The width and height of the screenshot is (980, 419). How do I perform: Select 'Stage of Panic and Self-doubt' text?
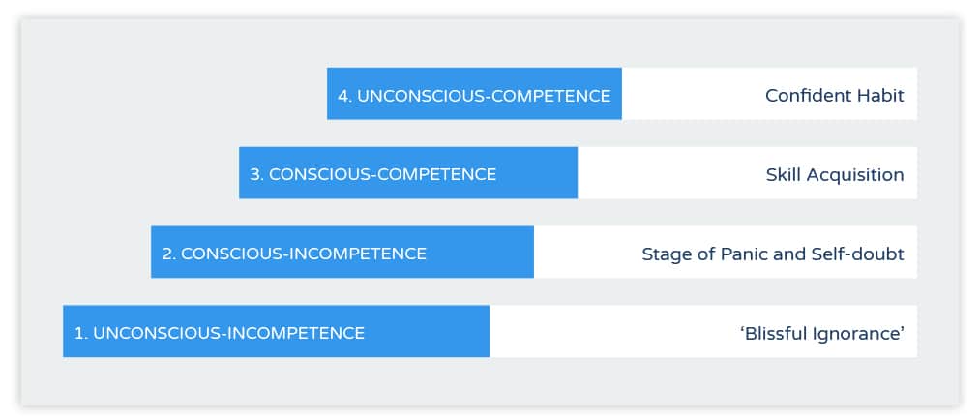tap(773, 254)
